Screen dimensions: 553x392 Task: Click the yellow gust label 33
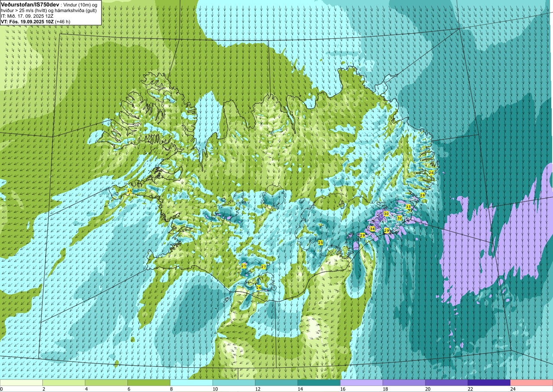click(x=408, y=207)
